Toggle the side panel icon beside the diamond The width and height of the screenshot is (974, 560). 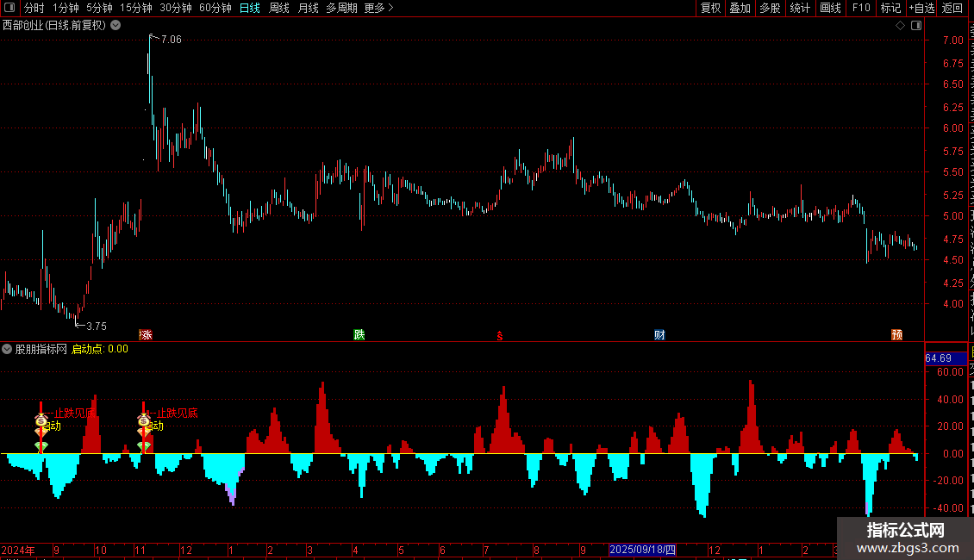(916, 26)
